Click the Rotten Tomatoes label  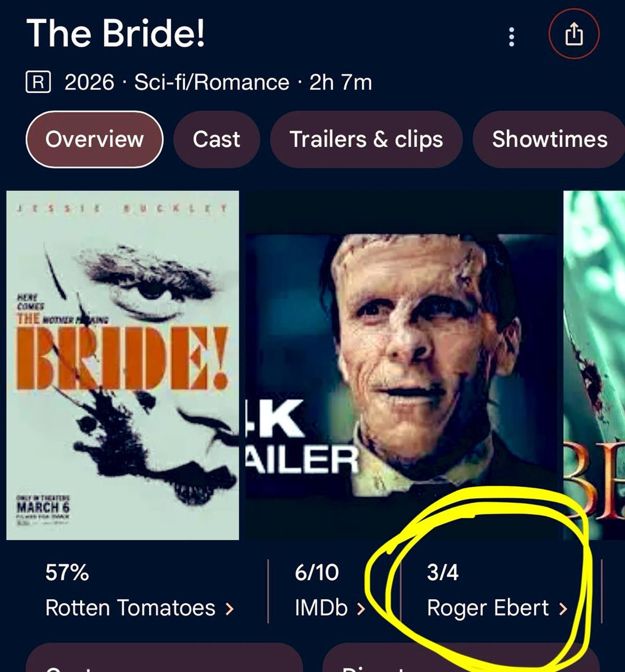(x=130, y=608)
